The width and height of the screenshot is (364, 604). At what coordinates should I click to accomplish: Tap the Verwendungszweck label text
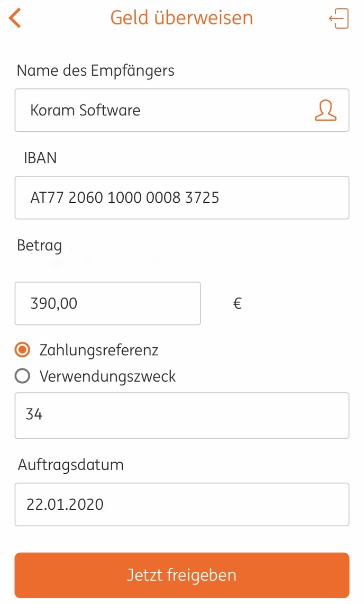click(107, 376)
